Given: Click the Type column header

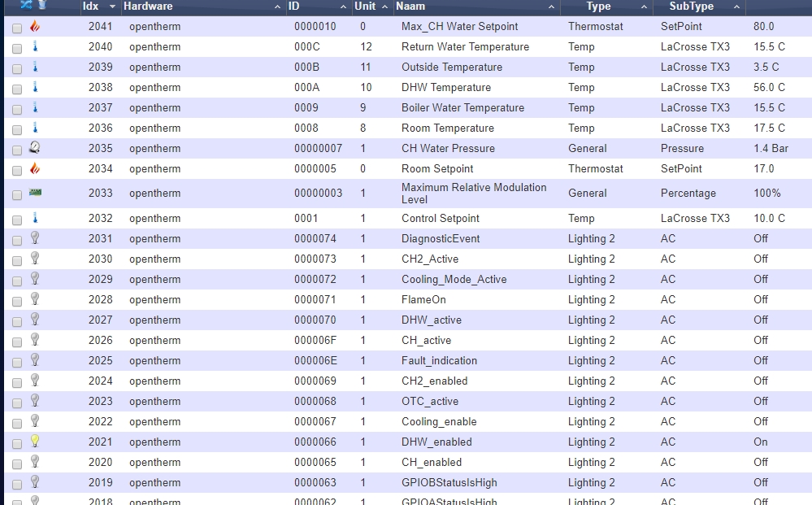Looking at the screenshot, I should pyautogui.click(x=598, y=7).
